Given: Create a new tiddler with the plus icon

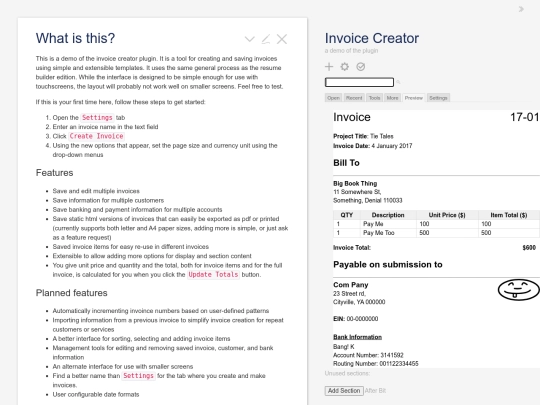Looking at the screenshot, I should point(329,66).
